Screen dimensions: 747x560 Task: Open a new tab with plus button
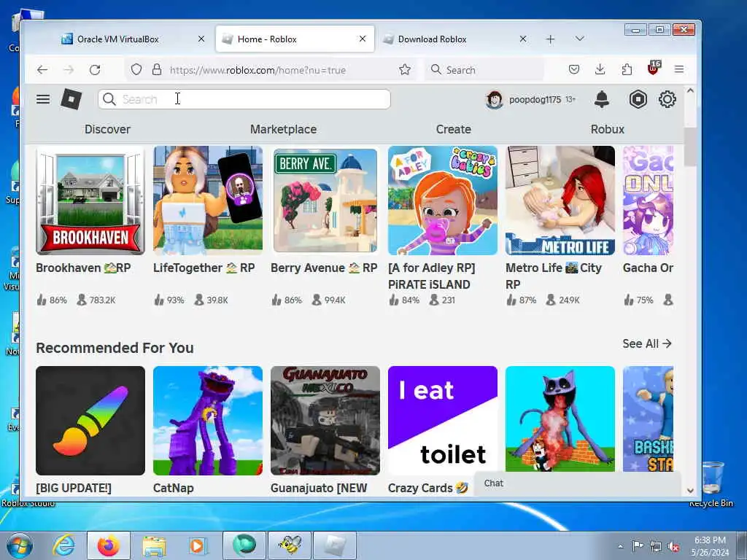pyautogui.click(x=550, y=39)
